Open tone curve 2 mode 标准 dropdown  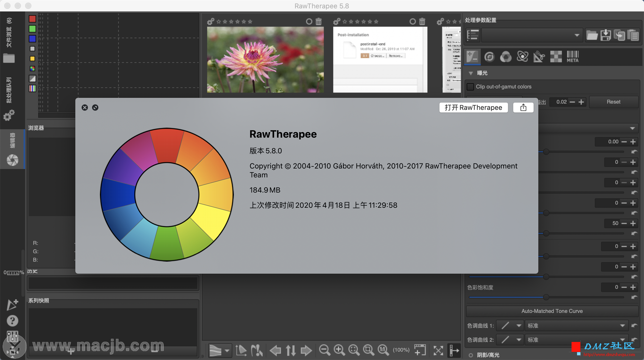point(577,340)
